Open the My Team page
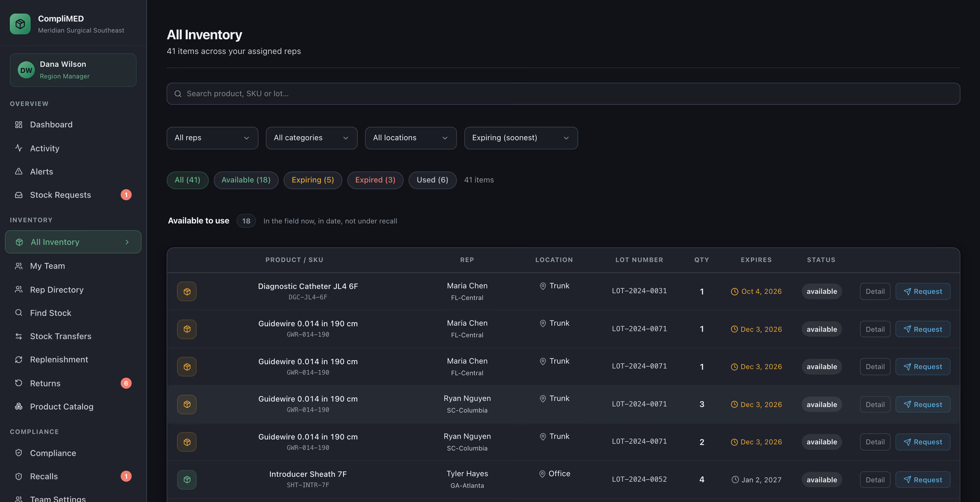 pyautogui.click(x=73, y=266)
